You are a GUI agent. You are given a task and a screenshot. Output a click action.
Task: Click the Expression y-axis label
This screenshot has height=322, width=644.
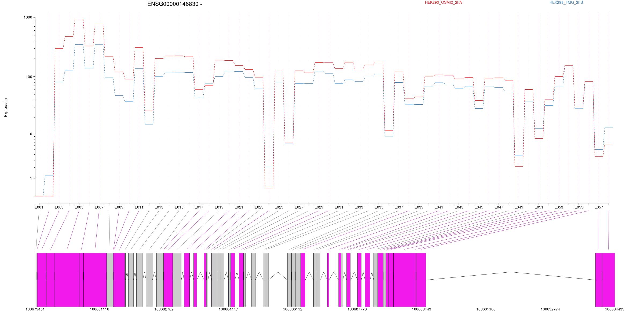(x=6, y=108)
